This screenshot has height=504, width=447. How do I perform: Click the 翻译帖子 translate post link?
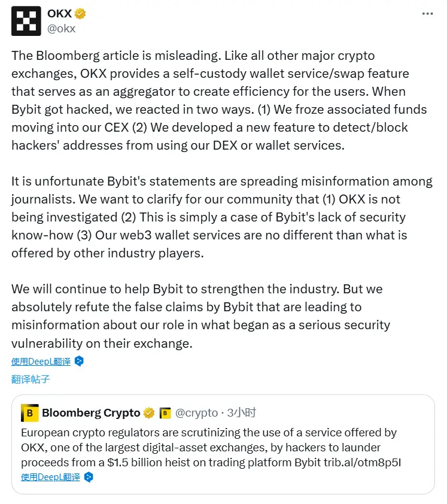point(30,379)
